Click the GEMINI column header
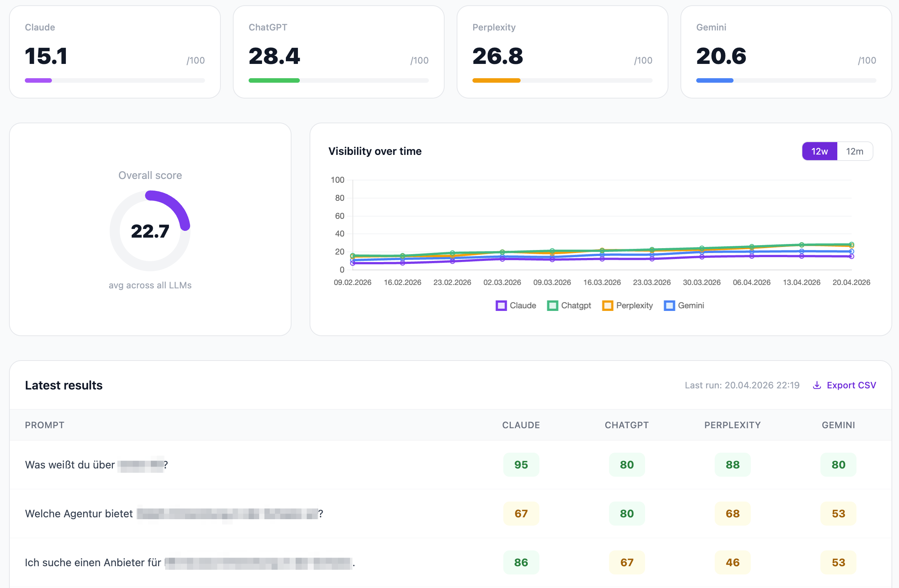This screenshot has height=588, width=899. (838, 425)
